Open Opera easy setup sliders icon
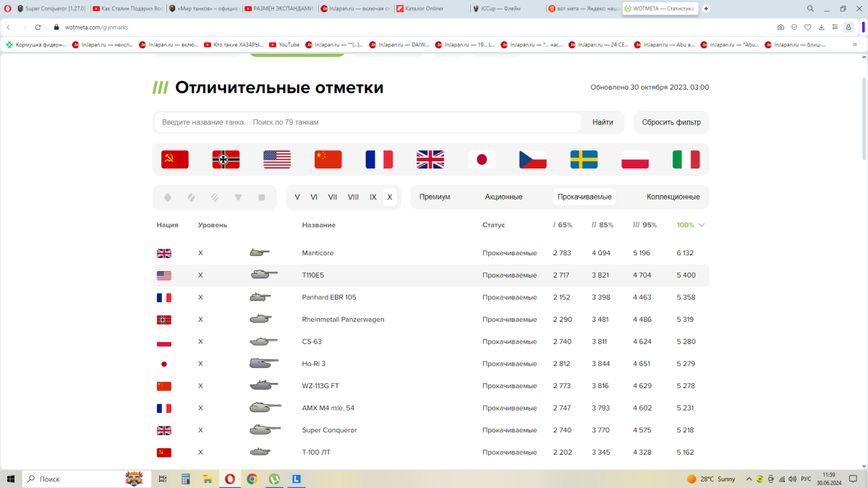This screenshot has width=868, height=488. pos(835,27)
